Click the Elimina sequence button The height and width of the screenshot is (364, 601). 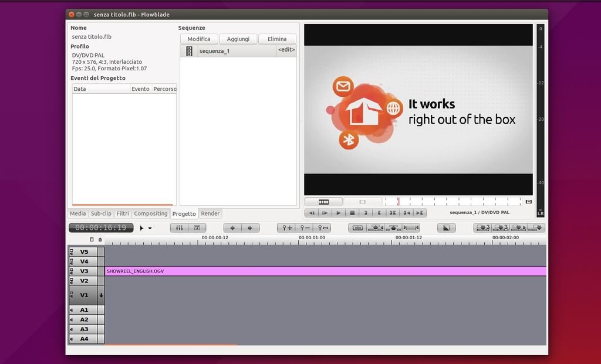[x=277, y=39]
